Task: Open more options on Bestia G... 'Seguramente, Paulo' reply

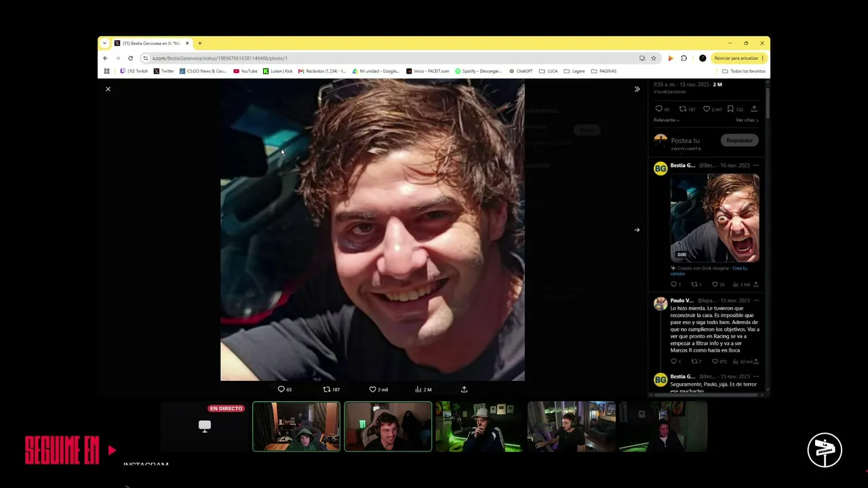Action: point(756,376)
